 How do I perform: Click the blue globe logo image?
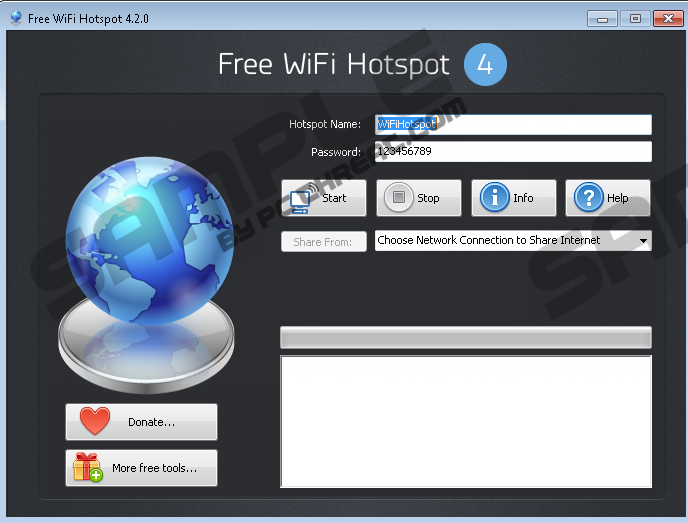(148, 241)
